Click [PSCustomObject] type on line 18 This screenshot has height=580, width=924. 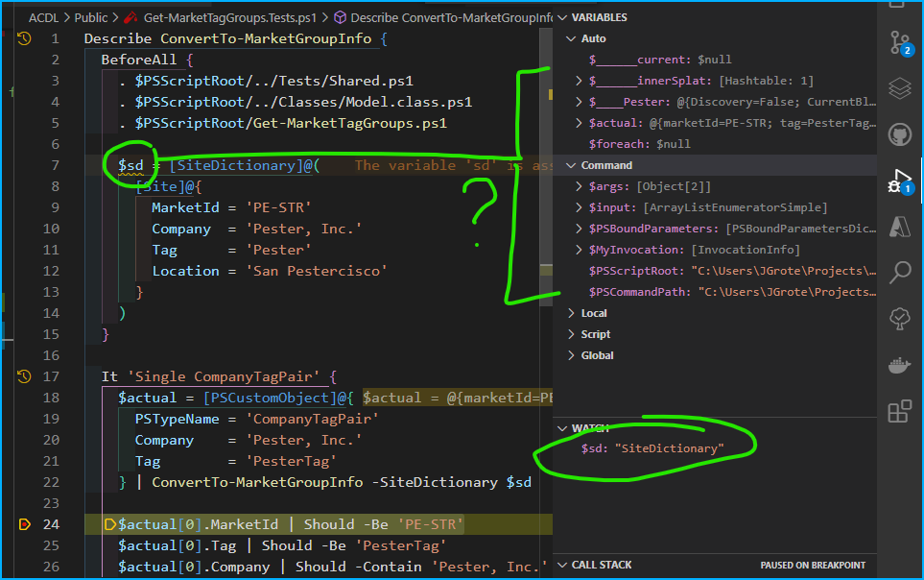tap(270, 398)
